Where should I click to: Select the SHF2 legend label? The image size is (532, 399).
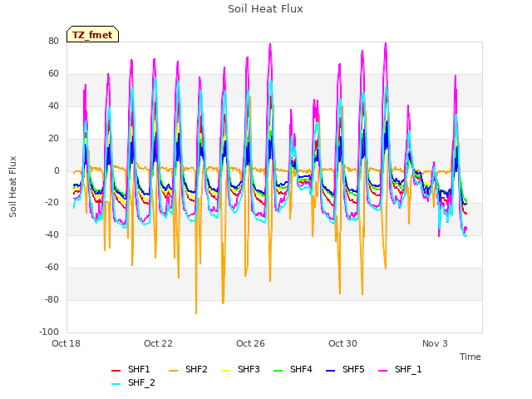tap(196, 369)
